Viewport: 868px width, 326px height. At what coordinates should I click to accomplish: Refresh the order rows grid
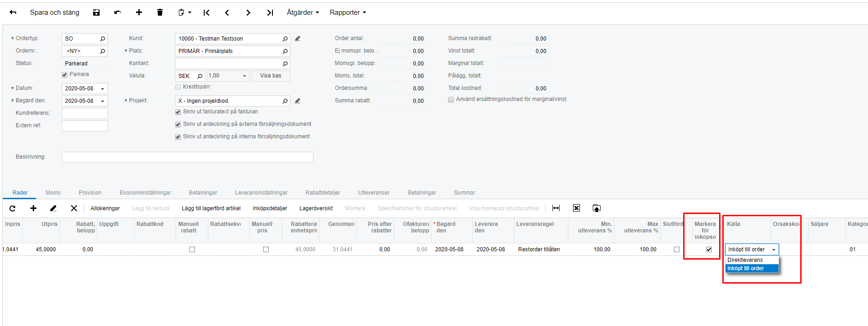pyautogui.click(x=12, y=208)
